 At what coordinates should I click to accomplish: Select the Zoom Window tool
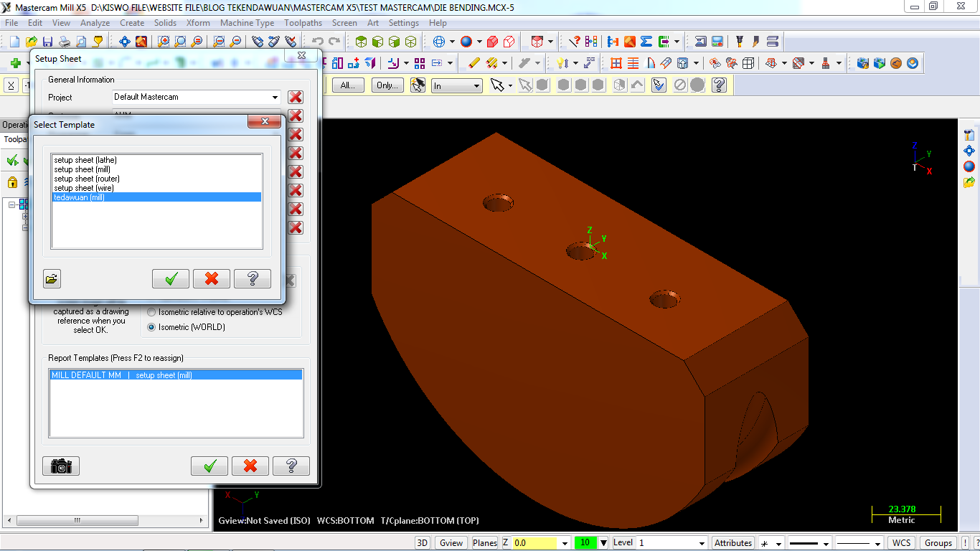point(164,41)
